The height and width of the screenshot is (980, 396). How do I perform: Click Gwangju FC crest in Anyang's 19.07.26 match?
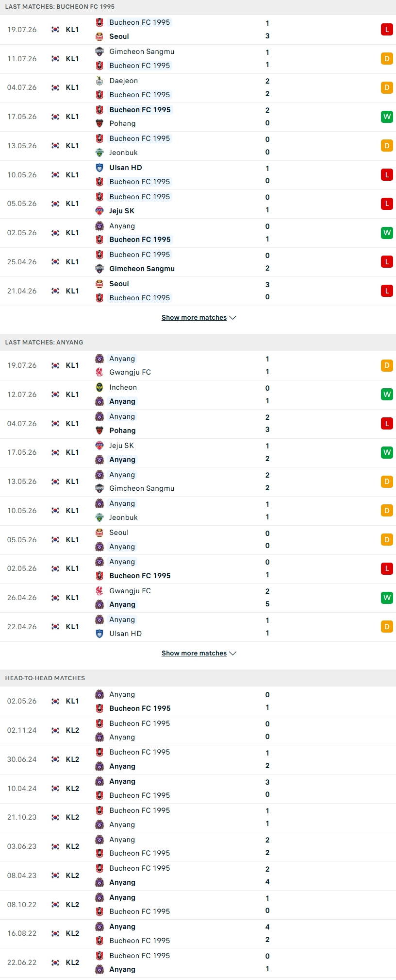pos(99,372)
